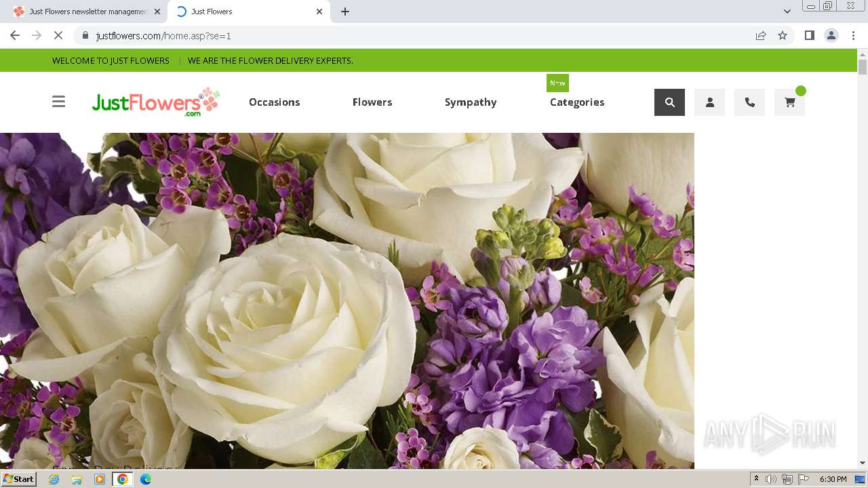Click the network tray icon

[x=787, y=479]
